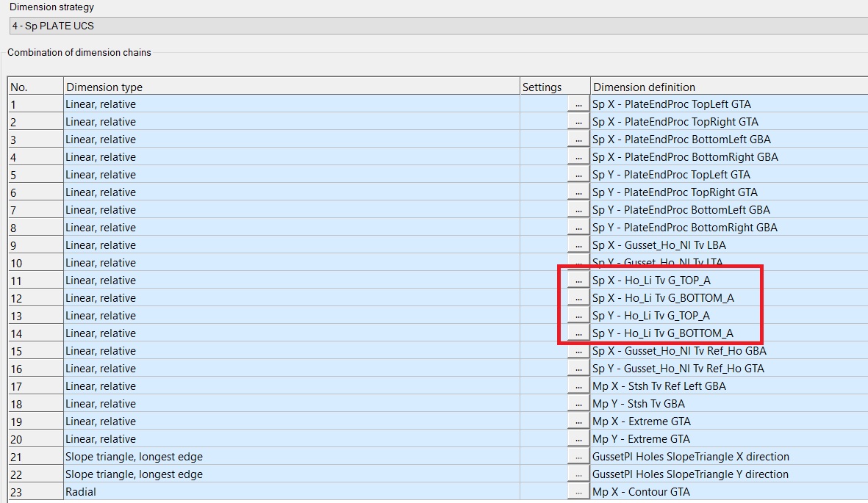The width and height of the screenshot is (868, 503).
Task: Select row 11 Sp X Ho_Li Tv G_TOP_A
Action: tap(294, 280)
